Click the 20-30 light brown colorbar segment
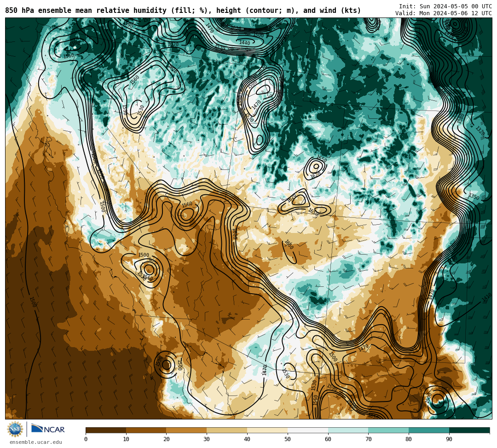 click(x=186, y=430)
